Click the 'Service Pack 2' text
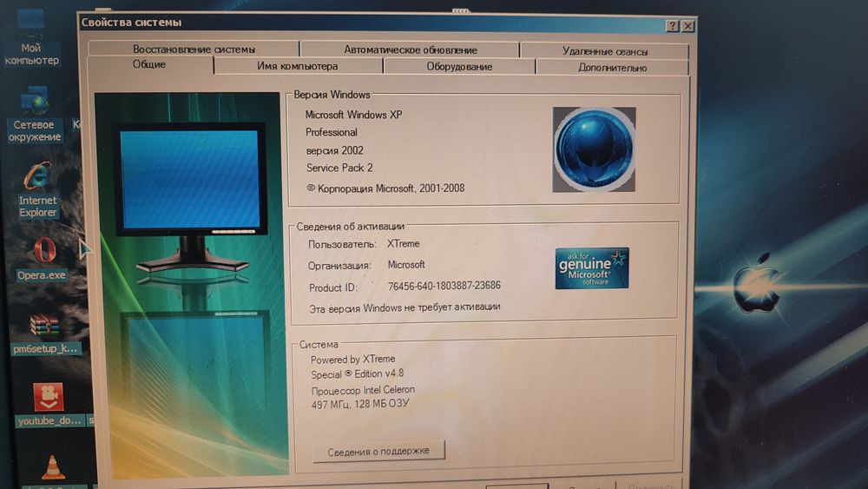The width and height of the screenshot is (868, 489). coord(340,168)
